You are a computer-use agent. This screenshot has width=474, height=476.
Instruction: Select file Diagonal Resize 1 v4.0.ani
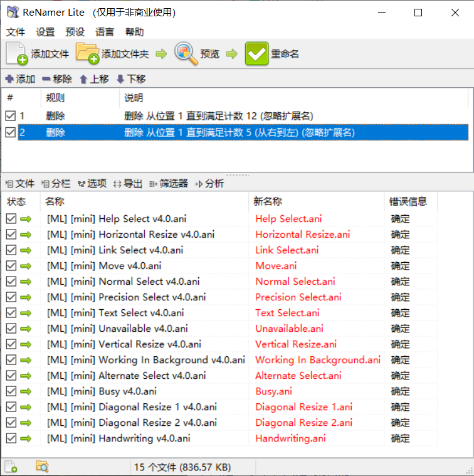(132, 407)
